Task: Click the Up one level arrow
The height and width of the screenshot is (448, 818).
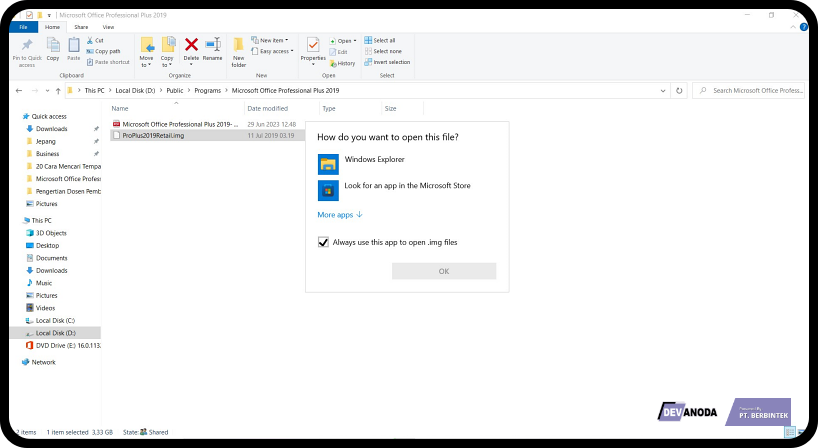Action: tap(58, 91)
